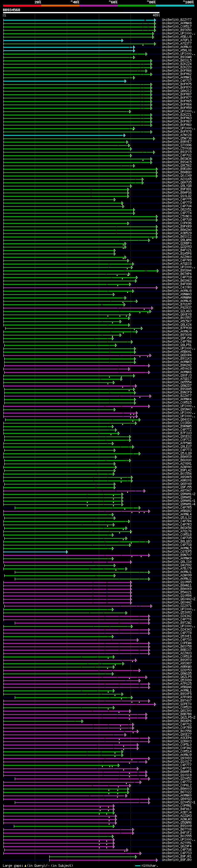Viewport: 197px width, 868px height.
Task: Click hit UniRef100_A3CEP4
Action: (177, 737)
